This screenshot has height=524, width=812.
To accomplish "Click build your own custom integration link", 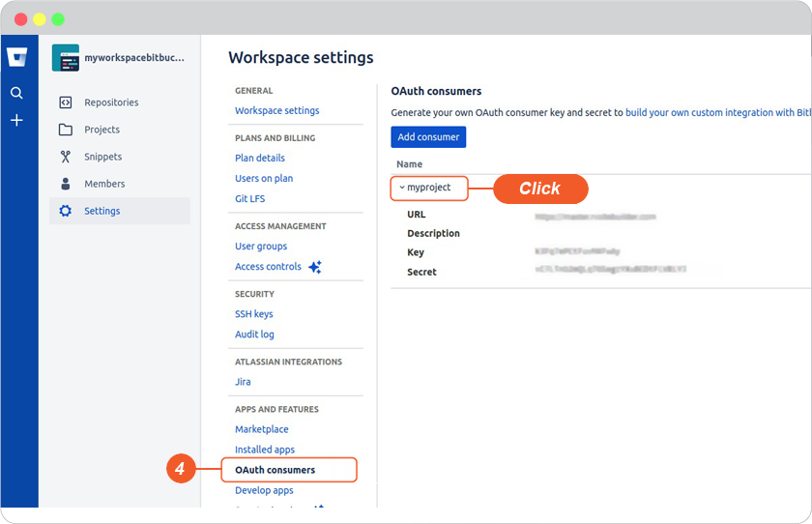I will [x=718, y=112].
